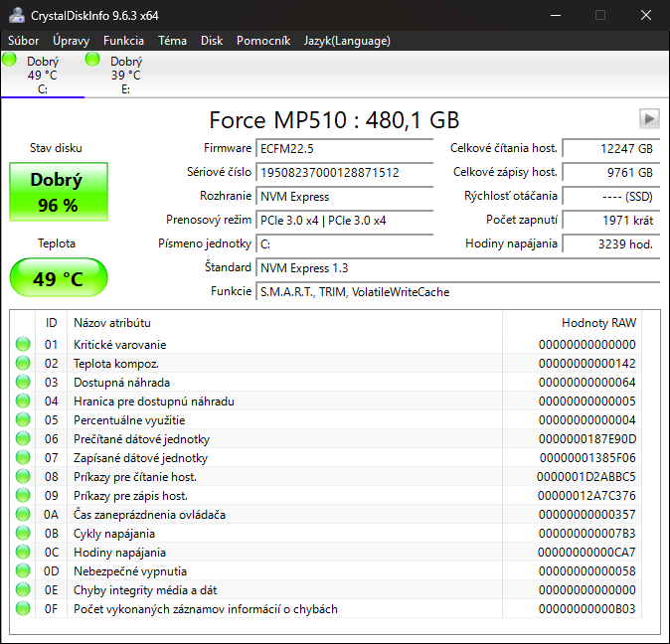Screen dimensions: 670x644
Task: Click RAW value 00000012A7C376
Action: click(x=586, y=495)
